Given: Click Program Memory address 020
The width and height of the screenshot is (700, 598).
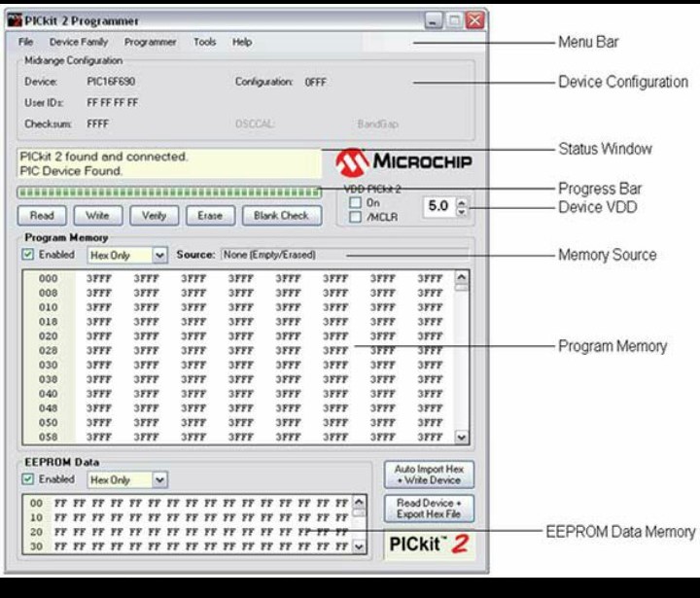Looking at the screenshot, I should point(49,336).
